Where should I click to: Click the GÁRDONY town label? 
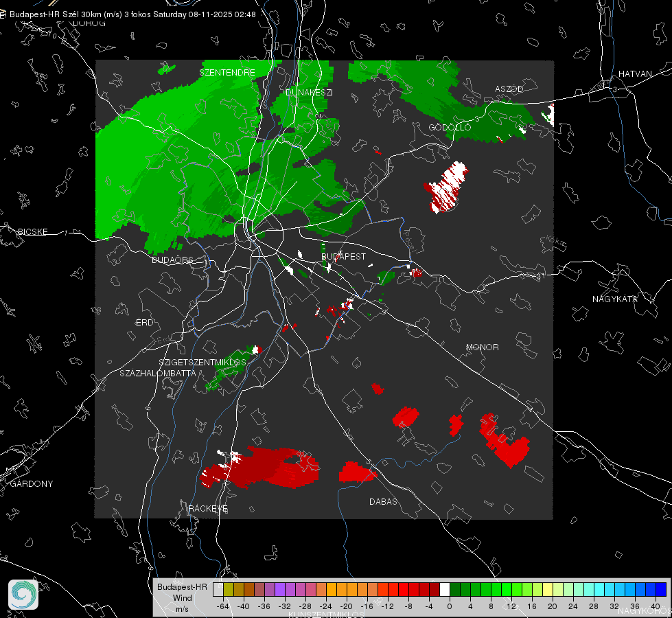32,484
